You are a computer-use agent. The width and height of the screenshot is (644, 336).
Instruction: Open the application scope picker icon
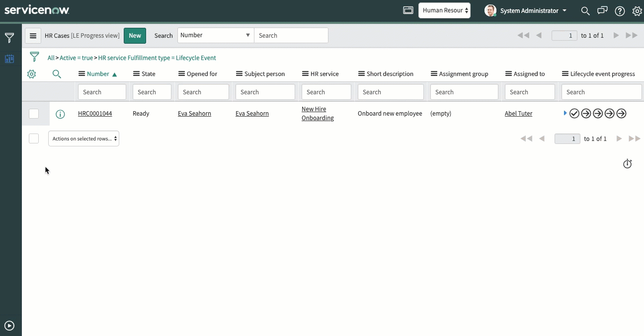(x=408, y=10)
